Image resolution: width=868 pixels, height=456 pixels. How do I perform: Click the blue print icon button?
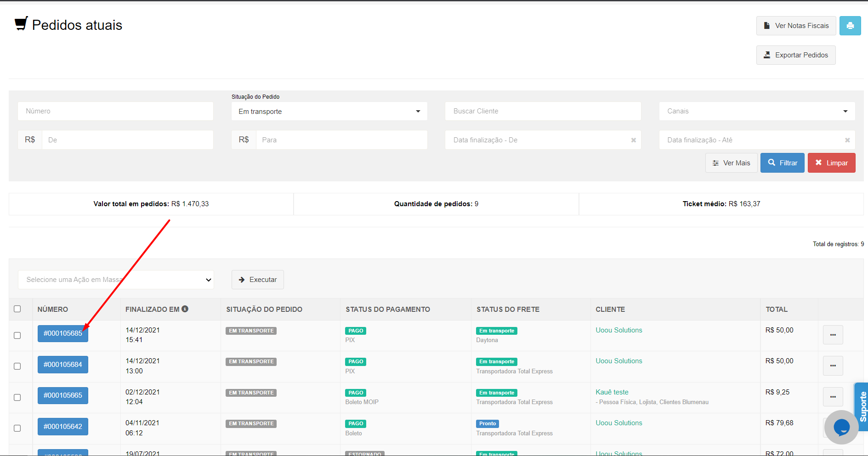850,26
